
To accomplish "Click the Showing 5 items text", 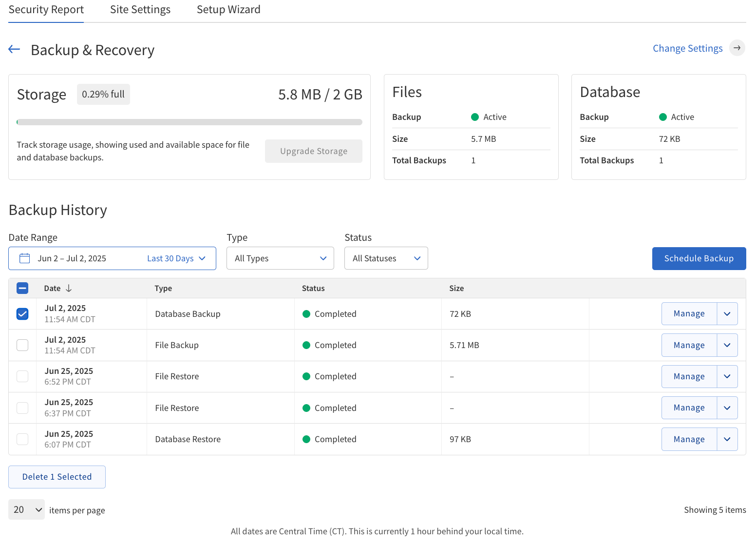I will (x=715, y=510).
